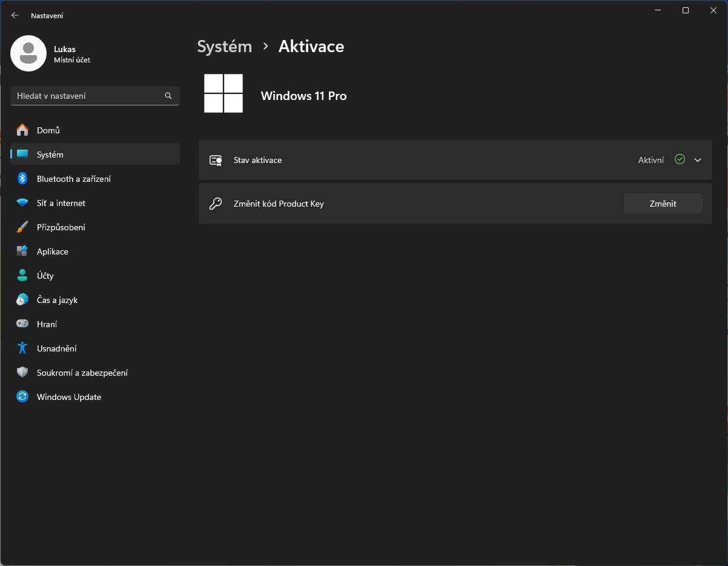This screenshot has height=566, width=728.
Task: Open Čas a jazyk settings
Action: point(57,300)
